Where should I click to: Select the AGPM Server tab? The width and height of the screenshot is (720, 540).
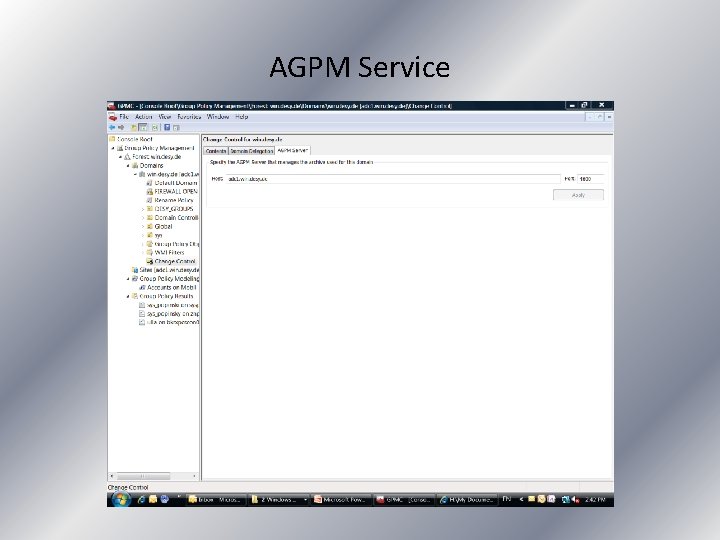point(292,150)
